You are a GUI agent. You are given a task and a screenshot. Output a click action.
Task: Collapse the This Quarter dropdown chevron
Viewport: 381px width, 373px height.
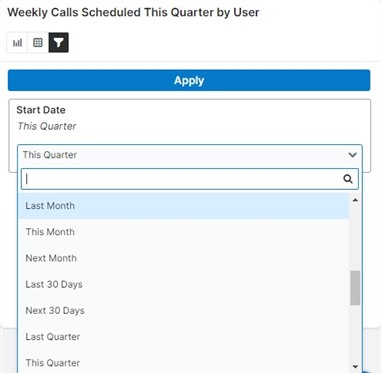click(352, 155)
